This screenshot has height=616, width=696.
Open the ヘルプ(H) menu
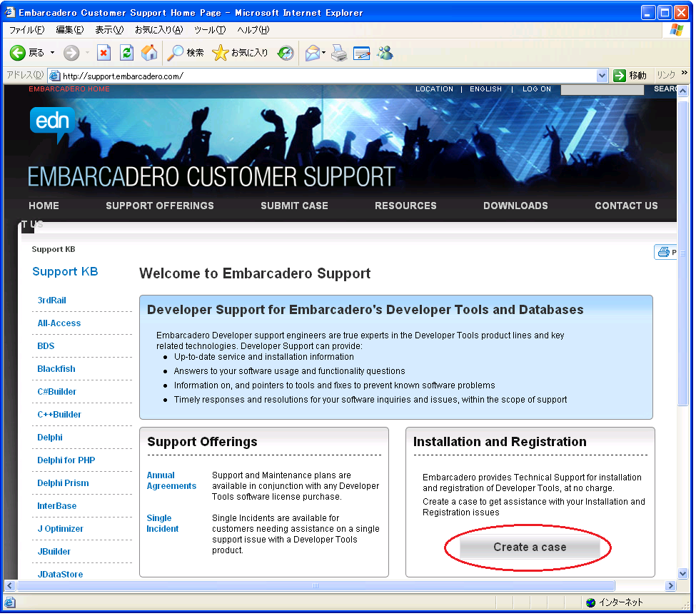point(253,30)
